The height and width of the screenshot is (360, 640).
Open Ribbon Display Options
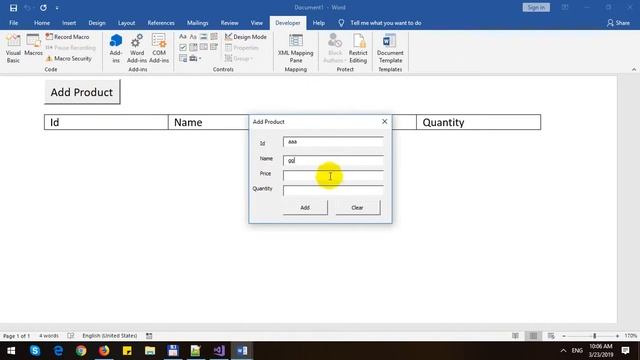(565, 7)
